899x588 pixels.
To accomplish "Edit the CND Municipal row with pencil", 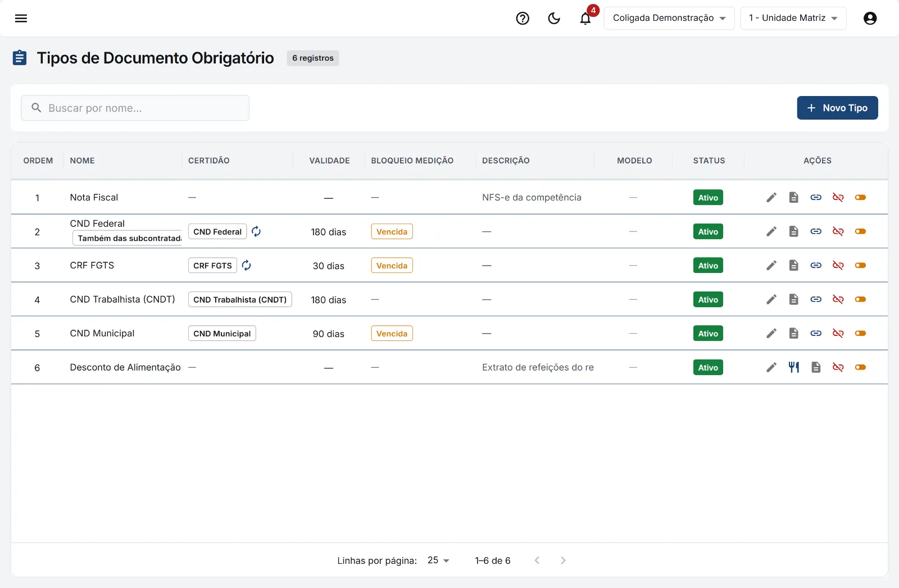I will (771, 334).
